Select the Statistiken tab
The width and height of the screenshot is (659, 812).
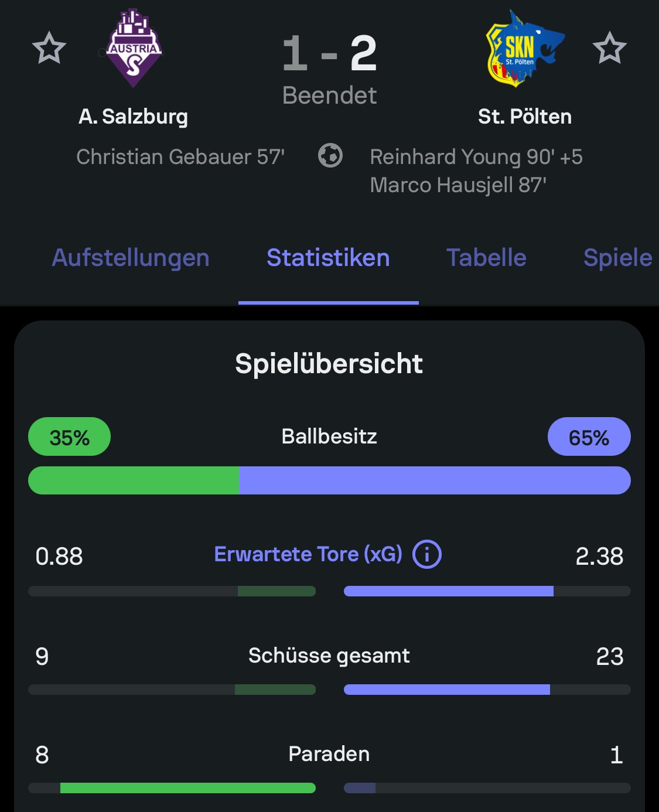[x=328, y=258]
